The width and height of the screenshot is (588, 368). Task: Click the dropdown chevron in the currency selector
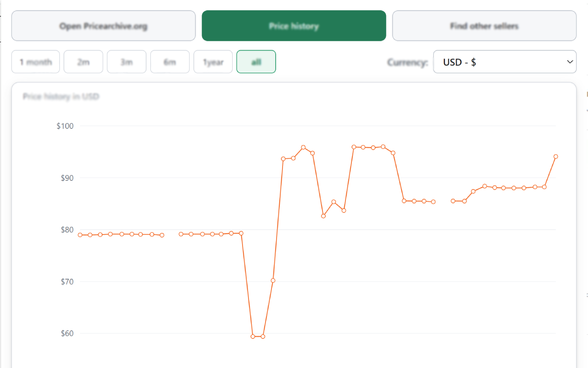(570, 62)
